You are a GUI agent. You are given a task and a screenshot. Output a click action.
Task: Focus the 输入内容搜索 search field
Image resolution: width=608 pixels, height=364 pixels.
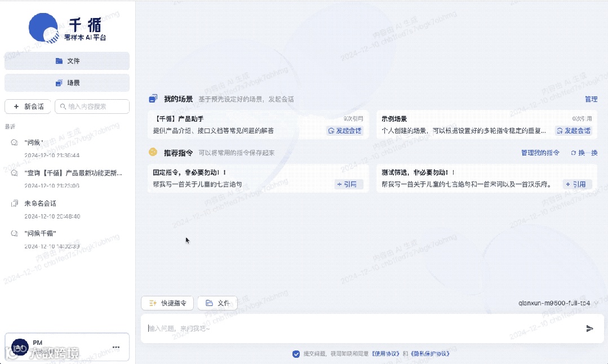92,106
